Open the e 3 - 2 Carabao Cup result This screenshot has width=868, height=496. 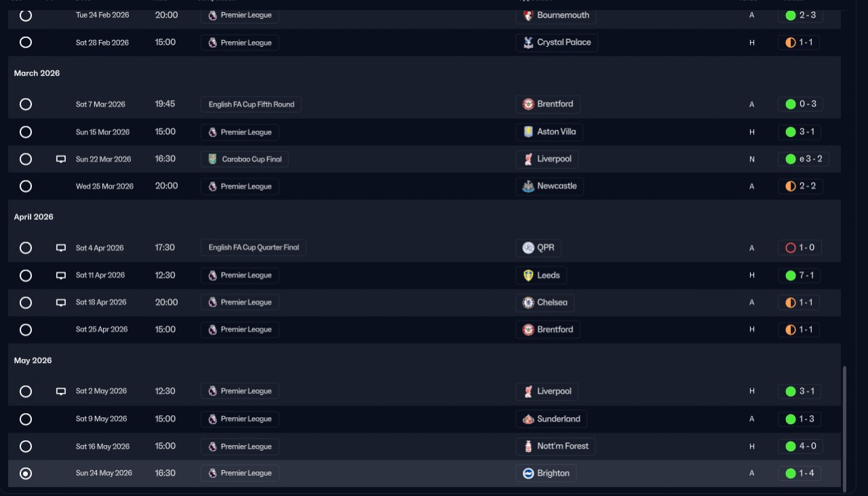point(804,159)
